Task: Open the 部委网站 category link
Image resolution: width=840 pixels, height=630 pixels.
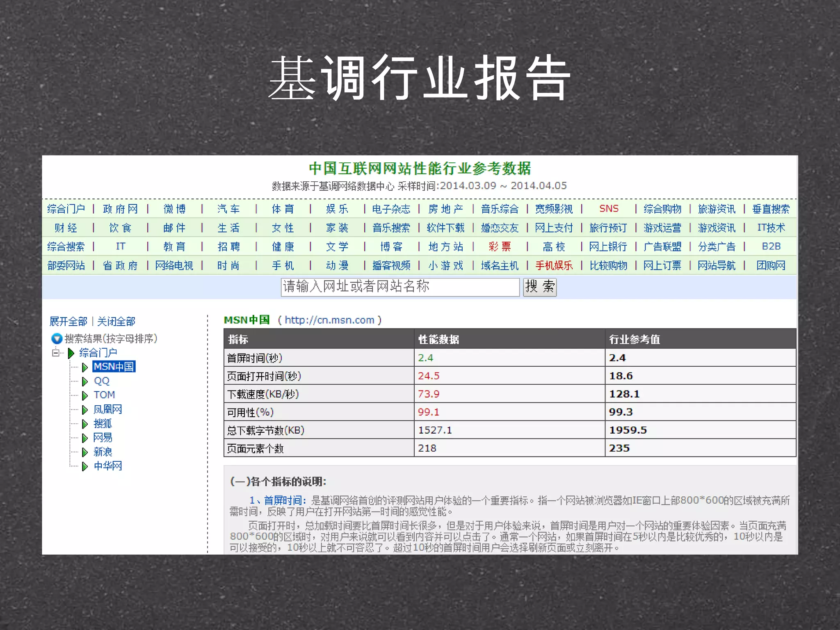Action: 66,265
